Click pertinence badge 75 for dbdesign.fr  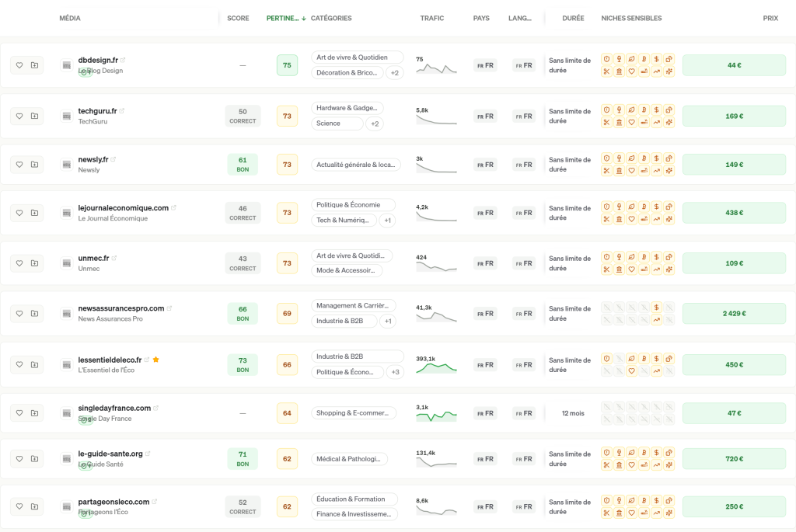(287, 65)
